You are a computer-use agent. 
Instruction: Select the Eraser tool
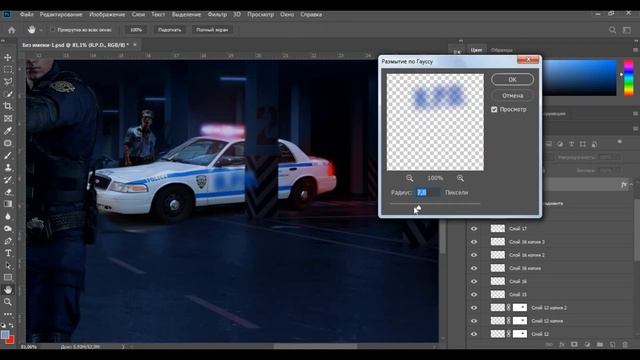8,192
